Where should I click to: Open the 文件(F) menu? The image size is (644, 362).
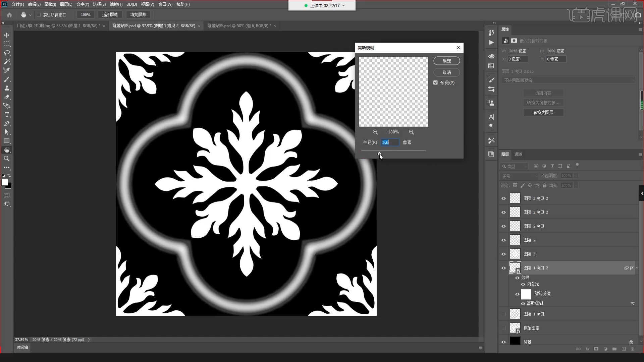[18, 4]
